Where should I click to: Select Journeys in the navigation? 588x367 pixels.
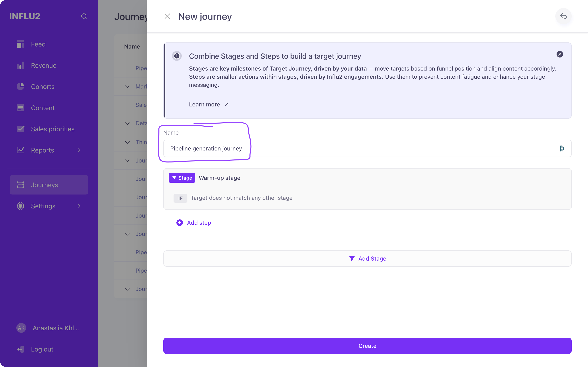45,185
